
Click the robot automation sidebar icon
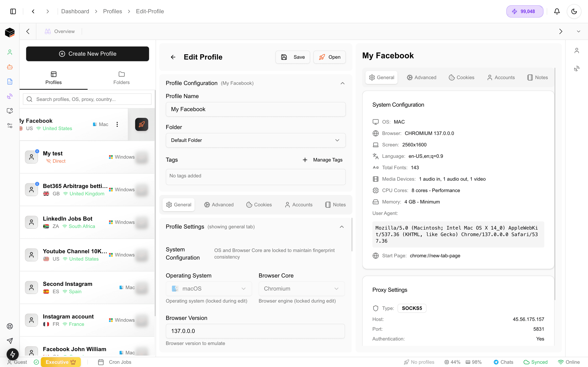click(10, 67)
